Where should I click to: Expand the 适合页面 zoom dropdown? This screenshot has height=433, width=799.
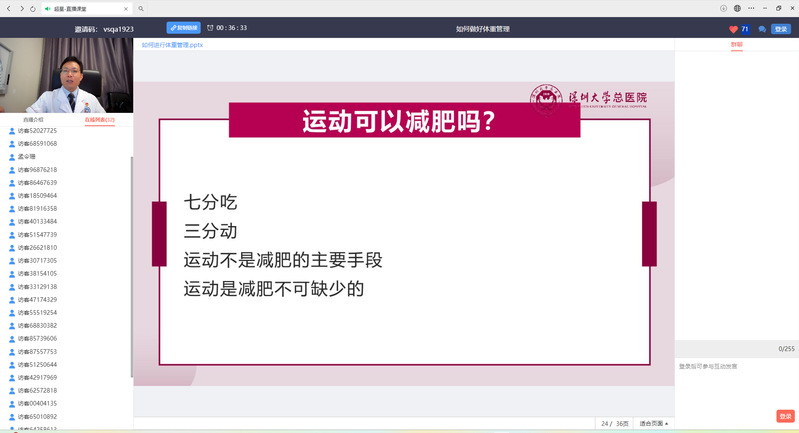(x=655, y=424)
